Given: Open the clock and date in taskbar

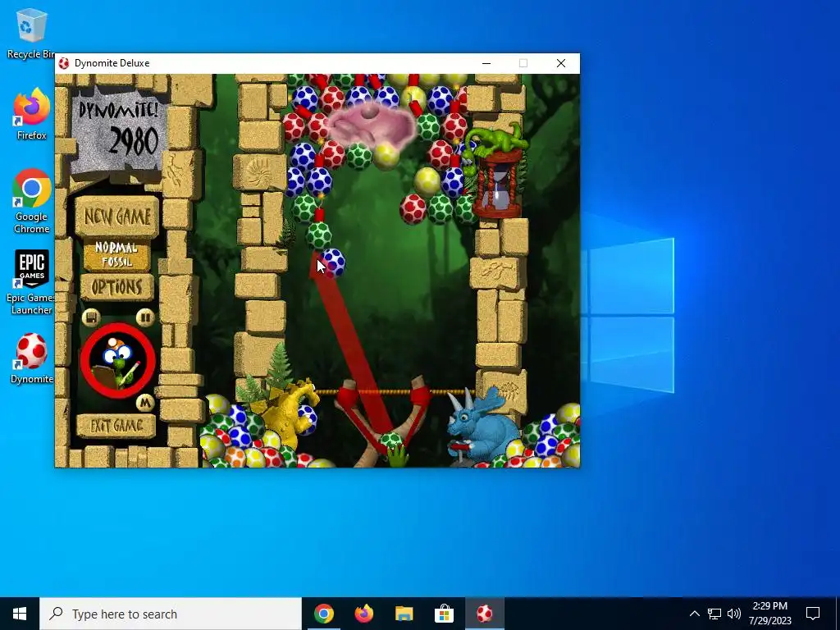Looking at the screenshot, I should tap(769, 614).
